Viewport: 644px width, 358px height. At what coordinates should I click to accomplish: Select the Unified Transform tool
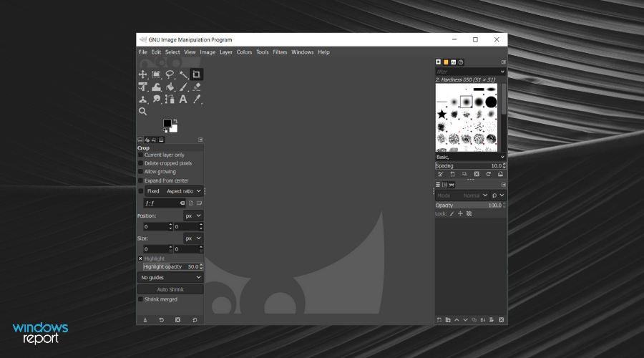pyautogui.click(x=142, y=87)
